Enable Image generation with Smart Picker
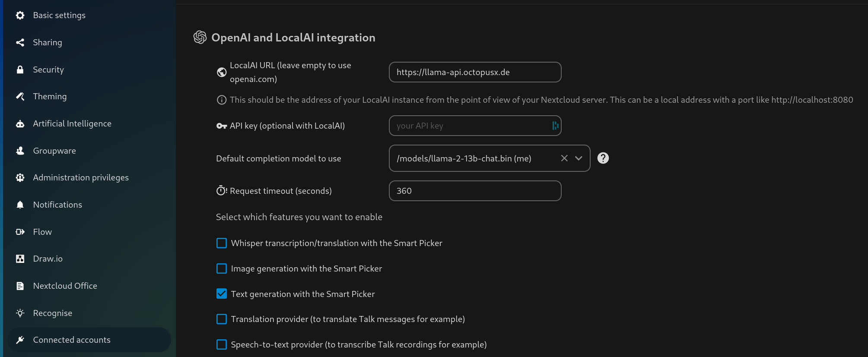The height and width of the screenshot is (357, 868). (222, 269)
